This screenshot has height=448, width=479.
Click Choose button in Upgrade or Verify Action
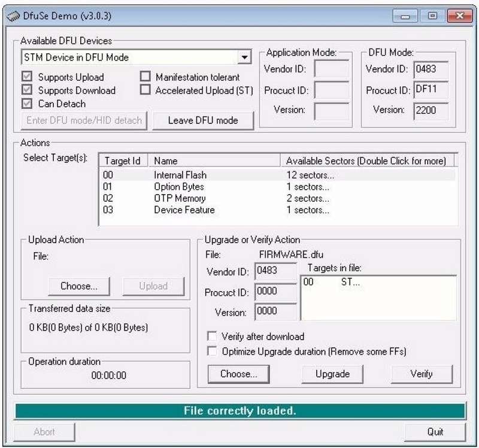238,374
